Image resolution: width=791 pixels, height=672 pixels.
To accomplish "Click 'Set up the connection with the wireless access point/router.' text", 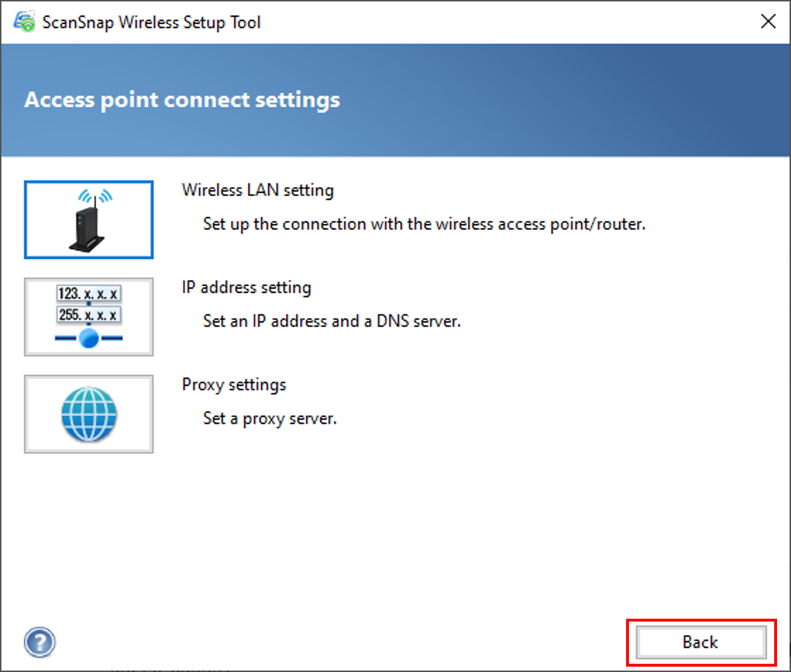I will click(424, 224).
